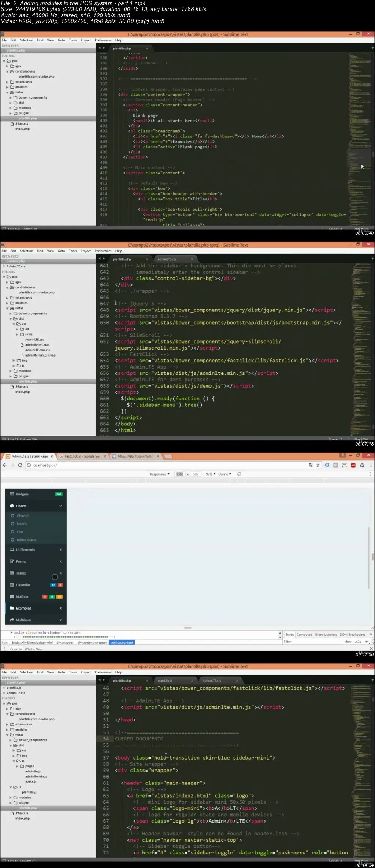This screenshot has width=375, height=868.
Task: Toggle the :hov element state option
Action: tap(348, 642)
